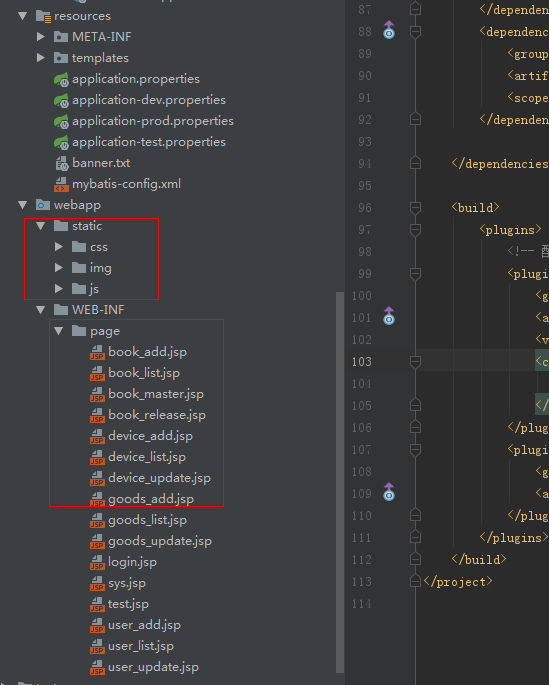
Task: Click the templates folder icon
Action: [x=61, y=58]
